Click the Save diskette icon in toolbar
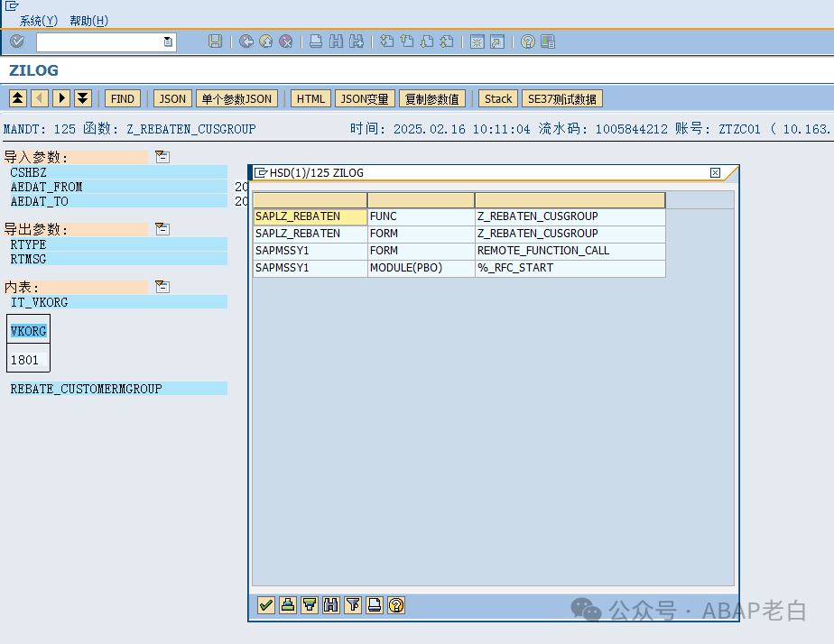The width and height of the screenshot is (834, 644). (215, 41)
